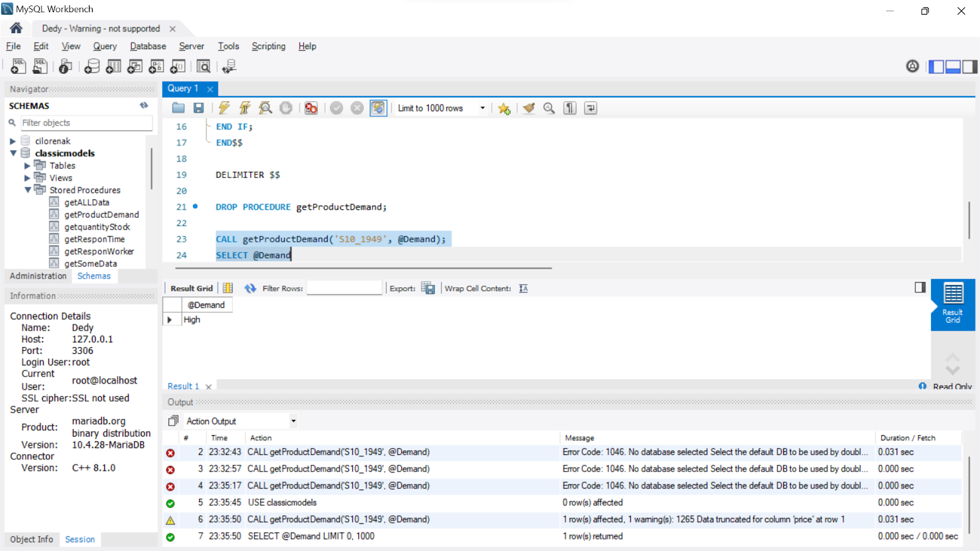The width and height of the screenshot is (980, 551).
Task: Create a new table toolbar icon
Action: [113, 66]
